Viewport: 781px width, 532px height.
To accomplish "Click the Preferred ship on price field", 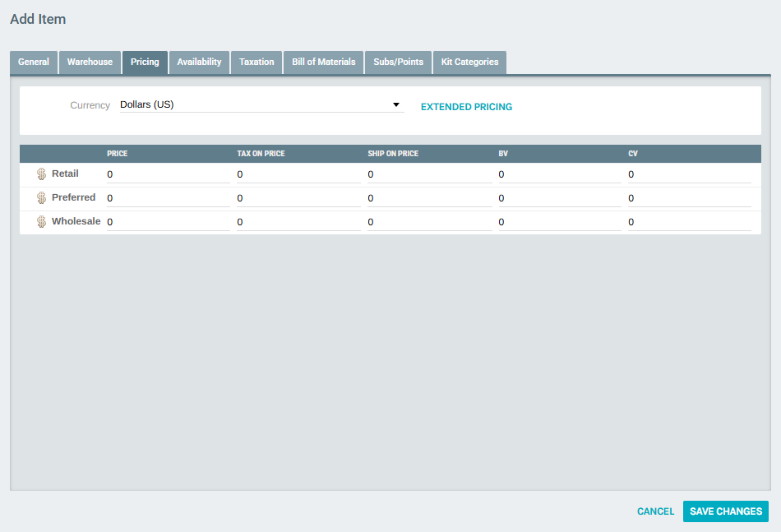I will pos(429,197).
